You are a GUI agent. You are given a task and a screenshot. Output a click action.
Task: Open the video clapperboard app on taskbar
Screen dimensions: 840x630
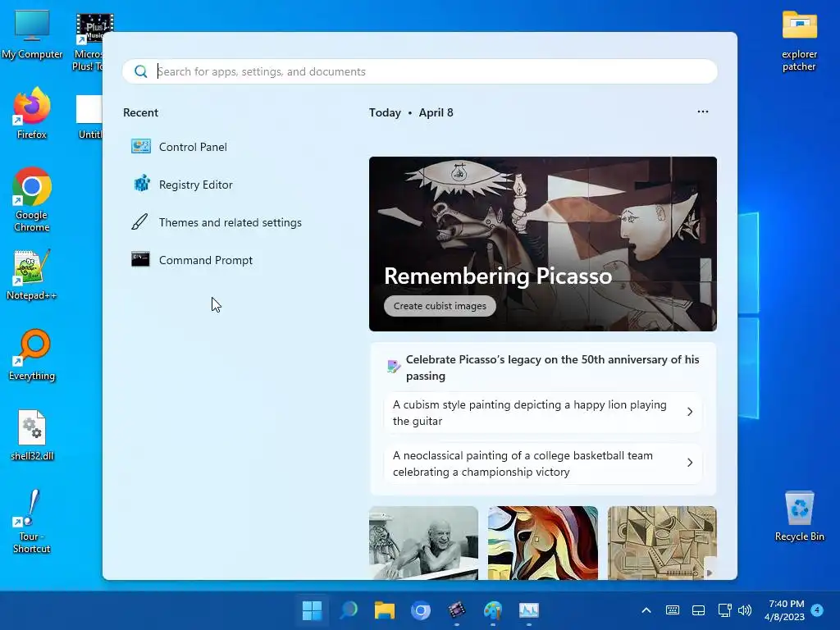(456, 610)
